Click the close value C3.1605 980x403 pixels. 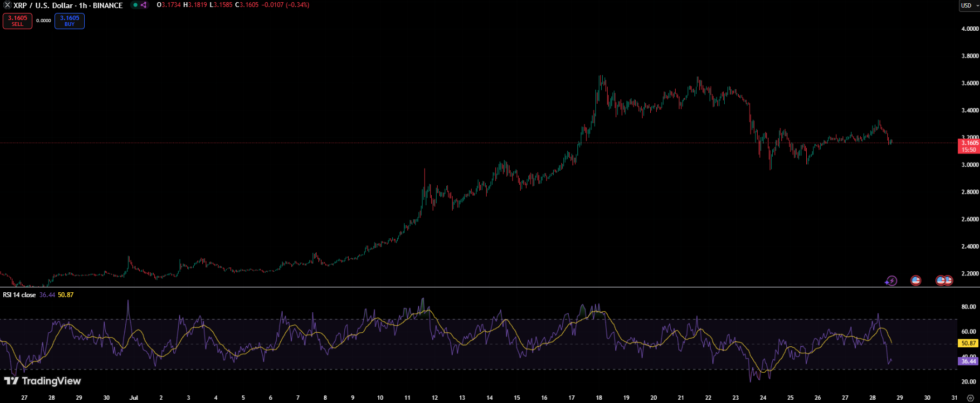pyautogui.click(x=247, y=5)
